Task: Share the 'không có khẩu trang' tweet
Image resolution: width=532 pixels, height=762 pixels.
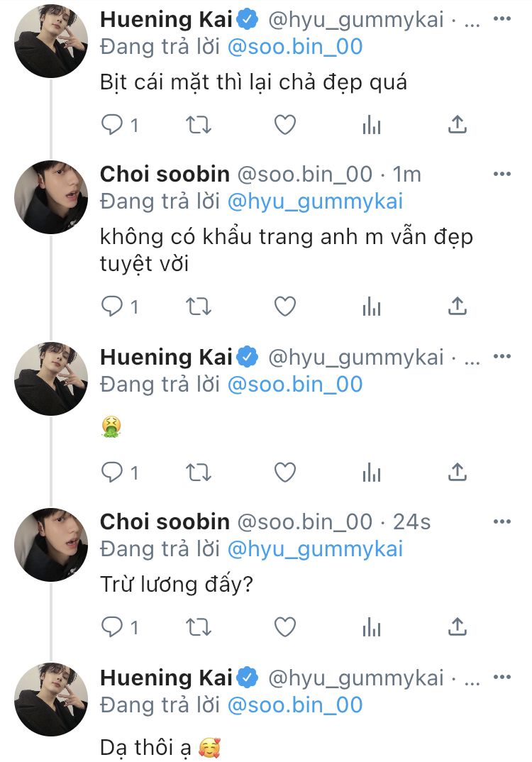Action: click(x=458, y=306)
